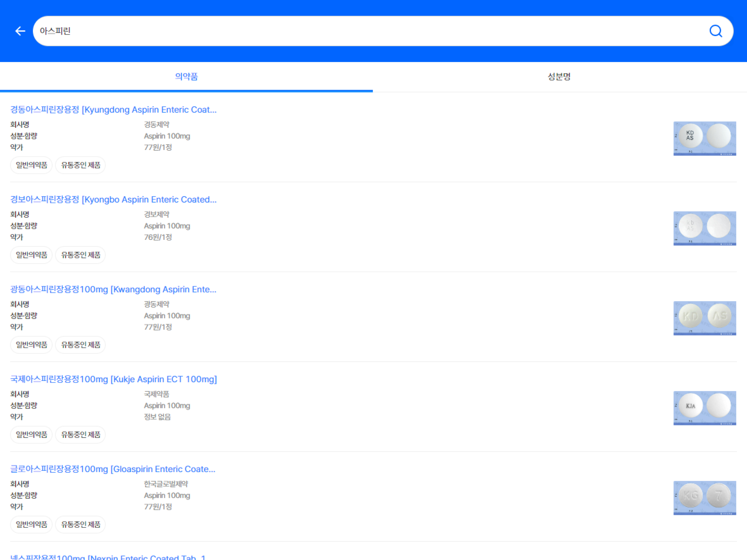Click the KG 7 pill image thumbnail
Image resolution: width=747 pixels, height=560 pixels.
704,498
